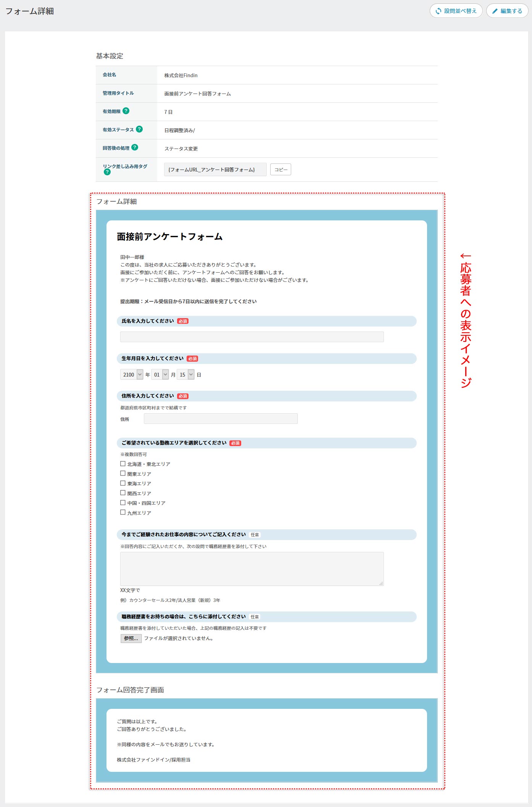Screen dimensions: 532x807
Task: Focus the 住所 address input field
Action: pos(221,419)
